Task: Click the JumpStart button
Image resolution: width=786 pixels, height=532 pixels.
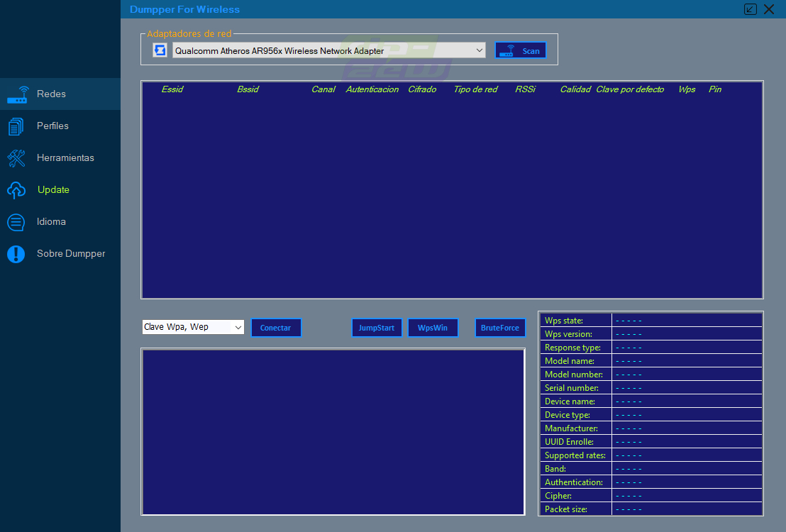Action: 377,328
